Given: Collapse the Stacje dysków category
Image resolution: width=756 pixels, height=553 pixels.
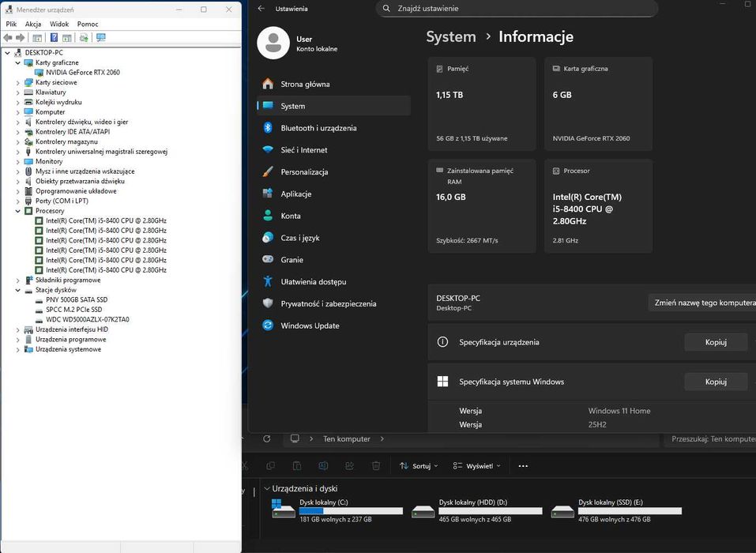Looking at the screenshot, I should point(18,290).
